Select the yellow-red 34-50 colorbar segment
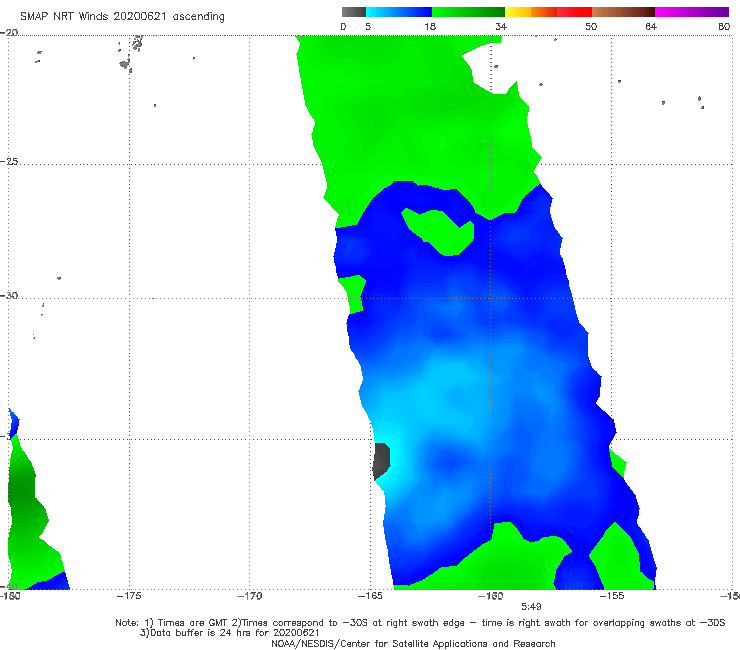Screen dimensions: 740x650 (x=548, y=12)
